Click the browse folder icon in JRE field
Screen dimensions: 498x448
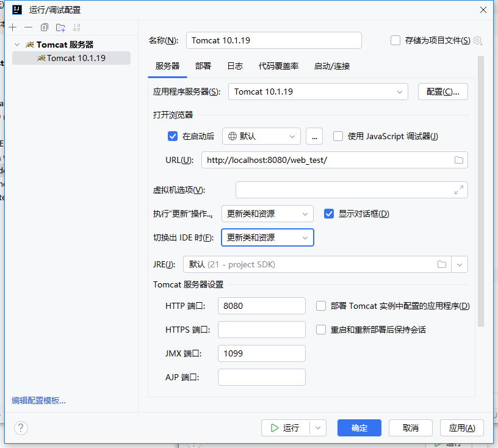(x=442, y=264)
